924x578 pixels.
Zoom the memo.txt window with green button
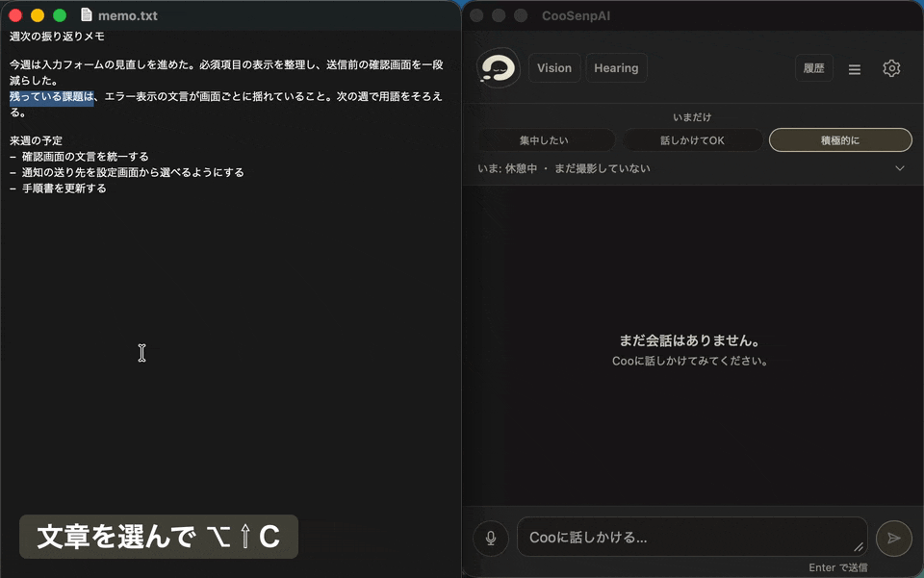[60, 15]
